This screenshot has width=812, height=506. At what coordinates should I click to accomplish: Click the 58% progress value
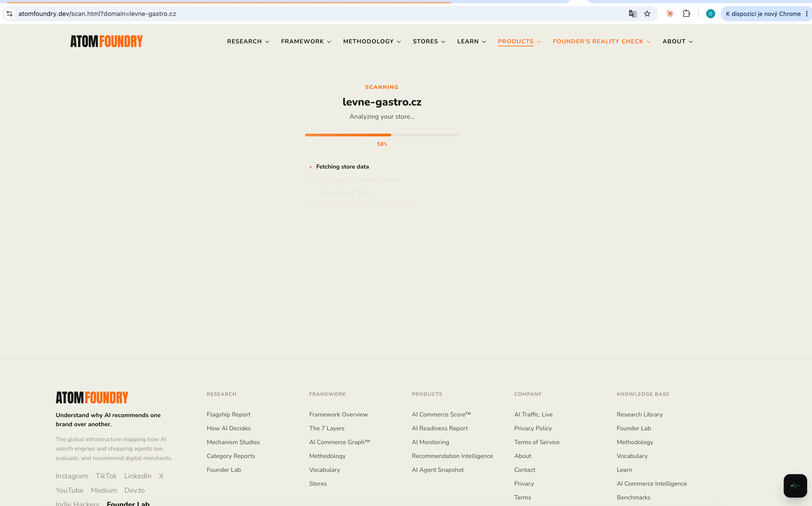pos(382,144)
